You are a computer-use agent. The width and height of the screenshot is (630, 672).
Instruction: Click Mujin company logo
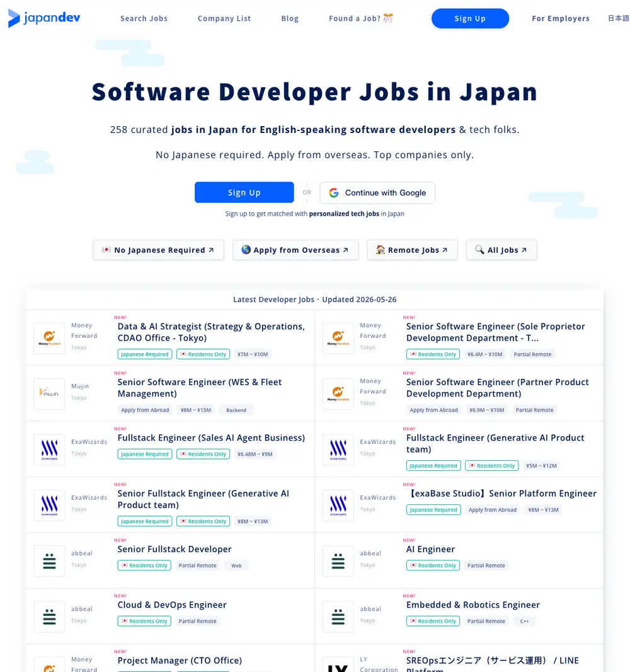(49, 394)
